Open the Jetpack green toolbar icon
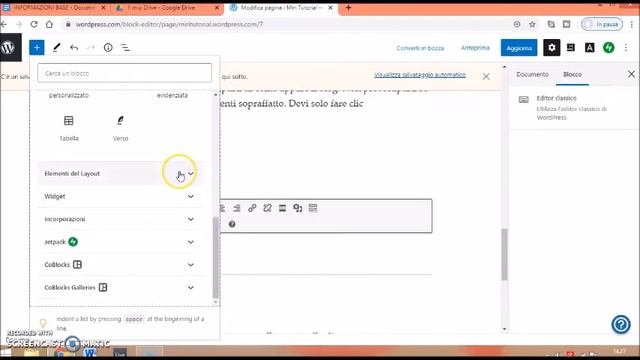Screen dimensions: 640x360 tap(609, 48)
